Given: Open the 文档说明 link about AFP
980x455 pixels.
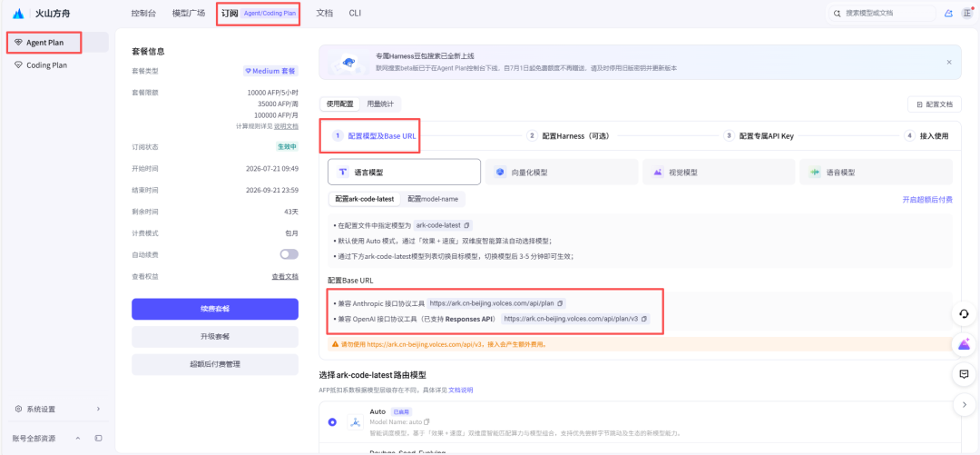Looking at the screenshot, I should (461, 390).
